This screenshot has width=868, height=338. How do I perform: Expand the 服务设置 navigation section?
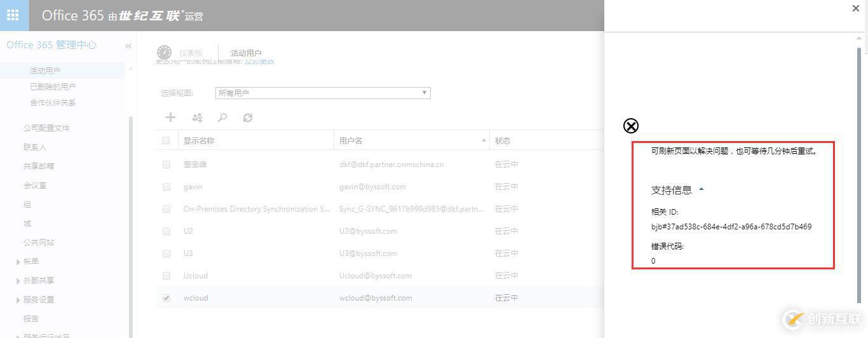[18, 300]
